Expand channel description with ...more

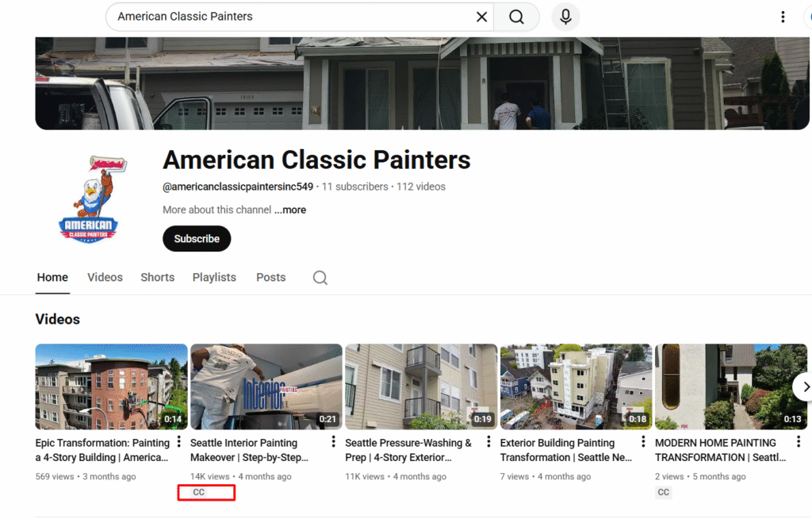click(x=290, y=210)
